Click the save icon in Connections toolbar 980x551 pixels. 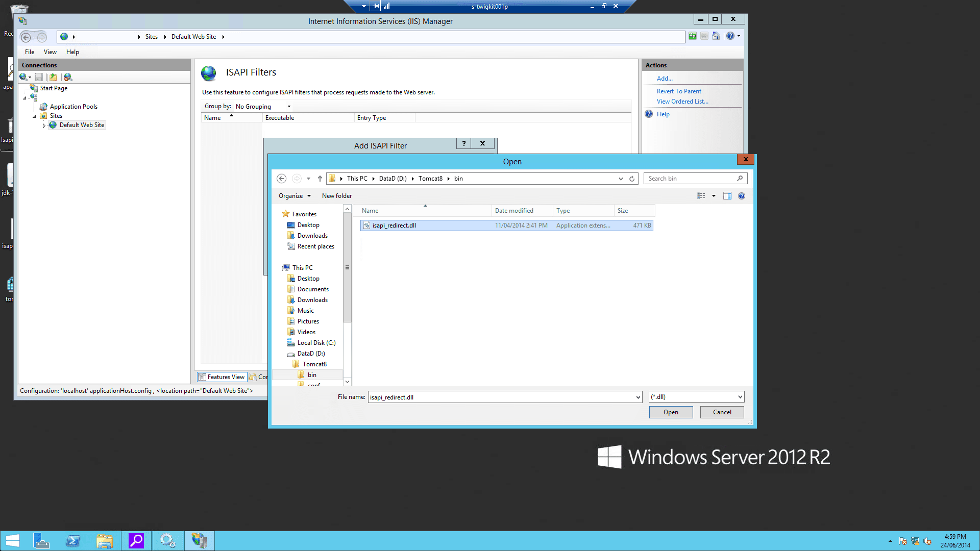pos(39,77)
